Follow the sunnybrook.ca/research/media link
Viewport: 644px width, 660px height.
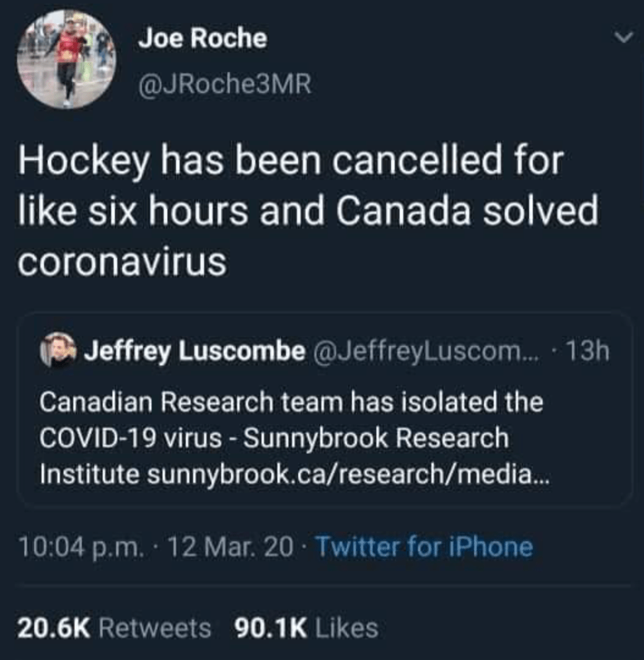coord(348,475)
